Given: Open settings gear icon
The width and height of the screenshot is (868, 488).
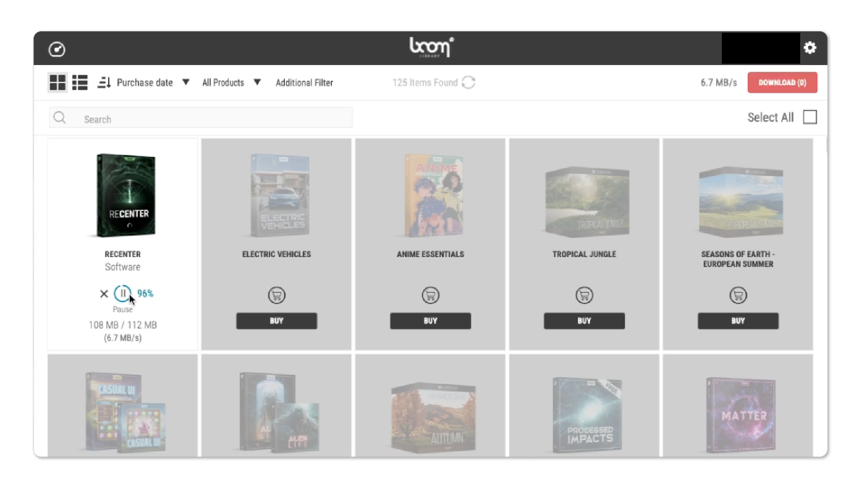Looking at the screenshot, I should tap(810, 48).
